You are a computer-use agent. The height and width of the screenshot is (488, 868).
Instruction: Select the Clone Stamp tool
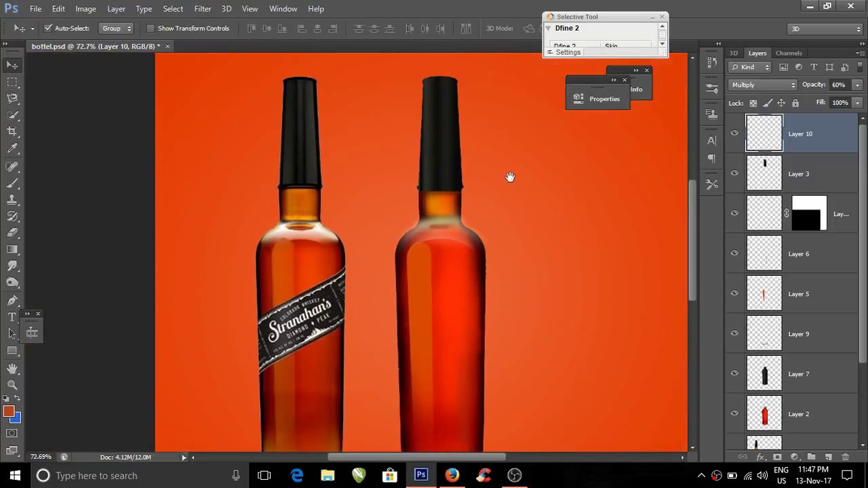click(x=12, y=199)
